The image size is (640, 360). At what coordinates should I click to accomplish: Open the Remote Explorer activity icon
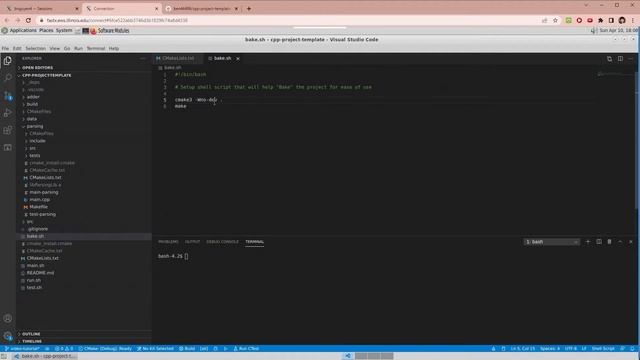[8, 147]
